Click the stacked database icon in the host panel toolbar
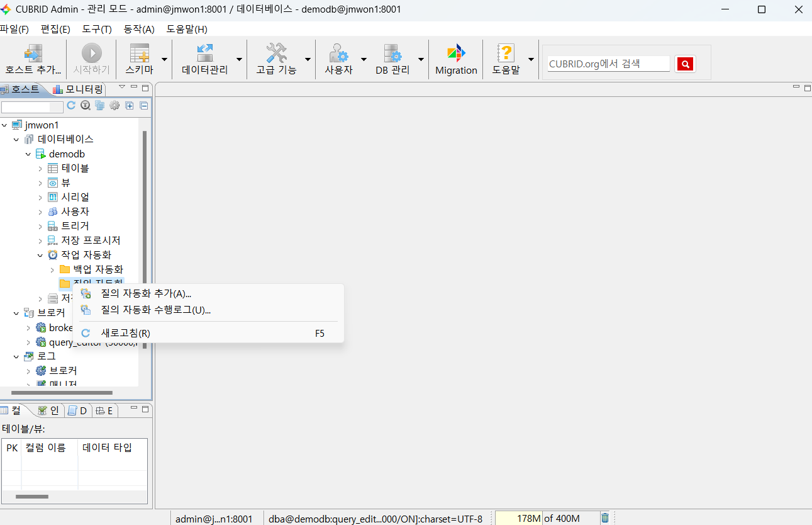 [x=100, y=106]
